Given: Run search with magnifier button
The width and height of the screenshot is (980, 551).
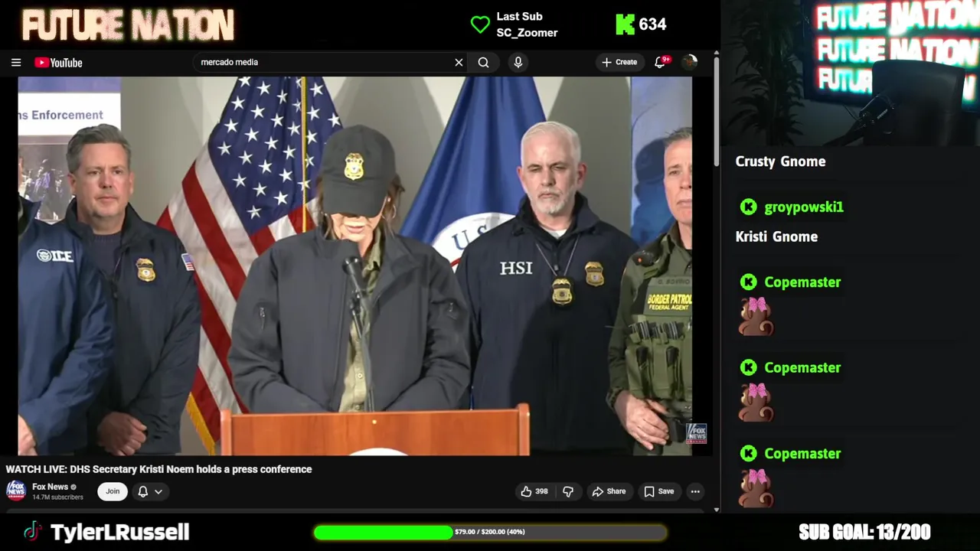Looking at the screenshot, I should click(483, 63).
